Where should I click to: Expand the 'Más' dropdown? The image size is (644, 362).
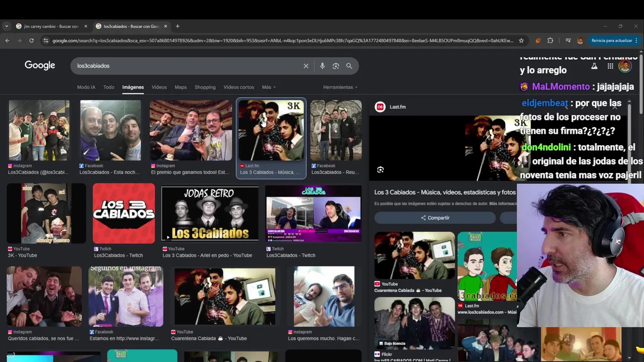click(269, 87)
